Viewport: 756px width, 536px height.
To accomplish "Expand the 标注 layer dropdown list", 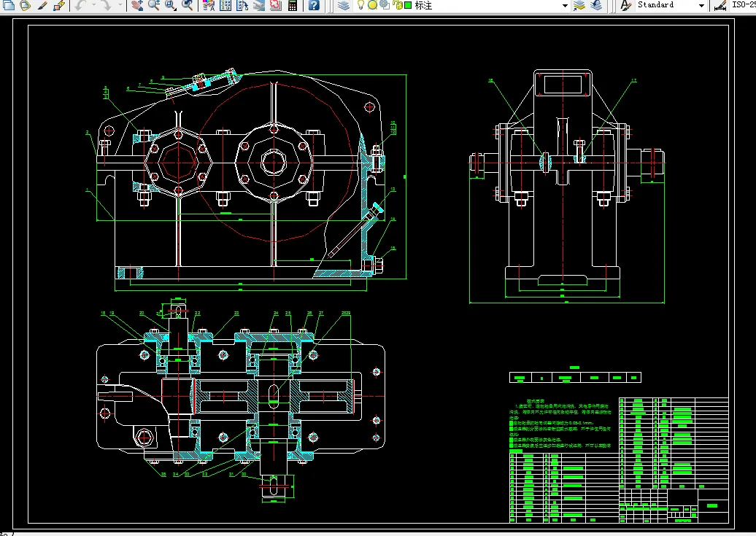I will (565, 5).
